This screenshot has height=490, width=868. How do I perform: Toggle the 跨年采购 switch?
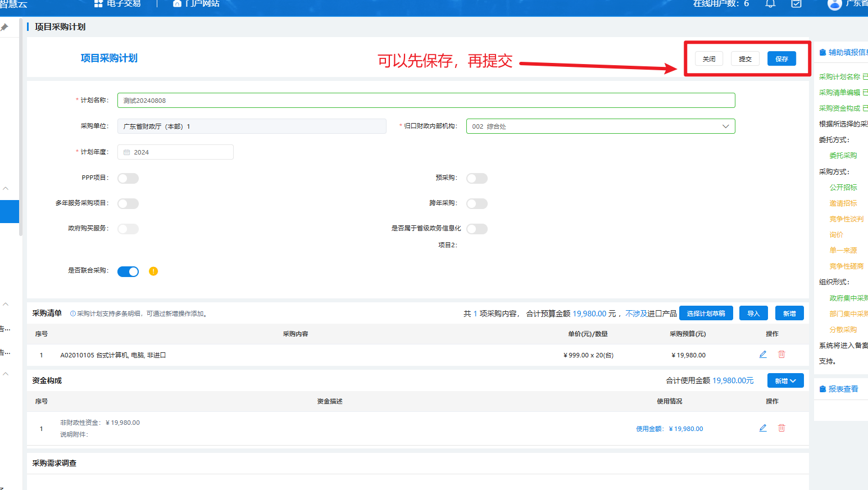(x=477, y=203)
